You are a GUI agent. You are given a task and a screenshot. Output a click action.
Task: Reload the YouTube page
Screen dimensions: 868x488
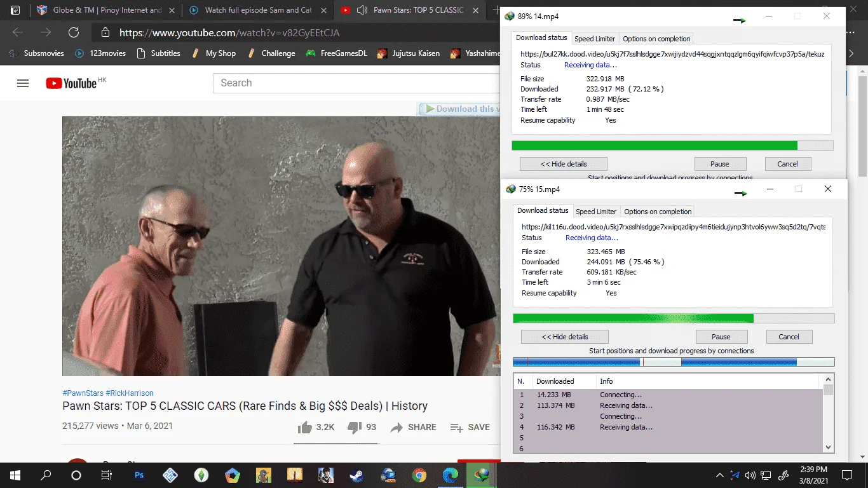(74, 32)
